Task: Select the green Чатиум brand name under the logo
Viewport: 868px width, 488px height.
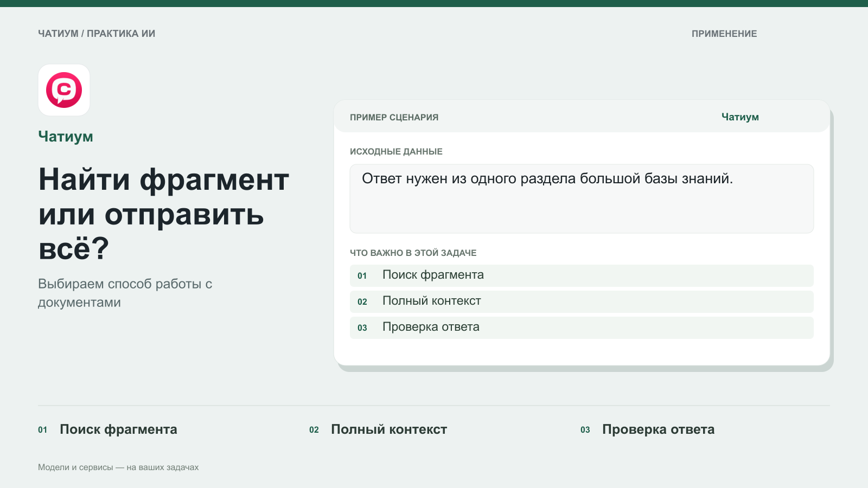Action: [x=66, y=137]
